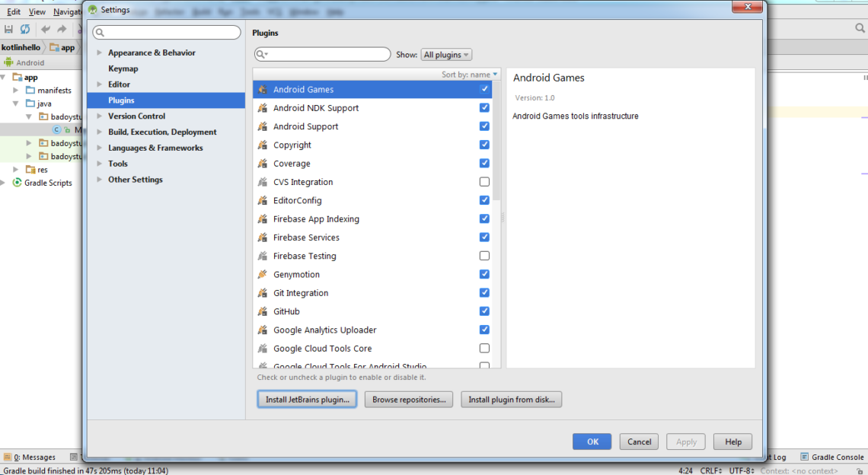The height and width of the screenshot is (475, 868).
Task: Click the Save All toolbar icon
Action: (x=8, y=29)
